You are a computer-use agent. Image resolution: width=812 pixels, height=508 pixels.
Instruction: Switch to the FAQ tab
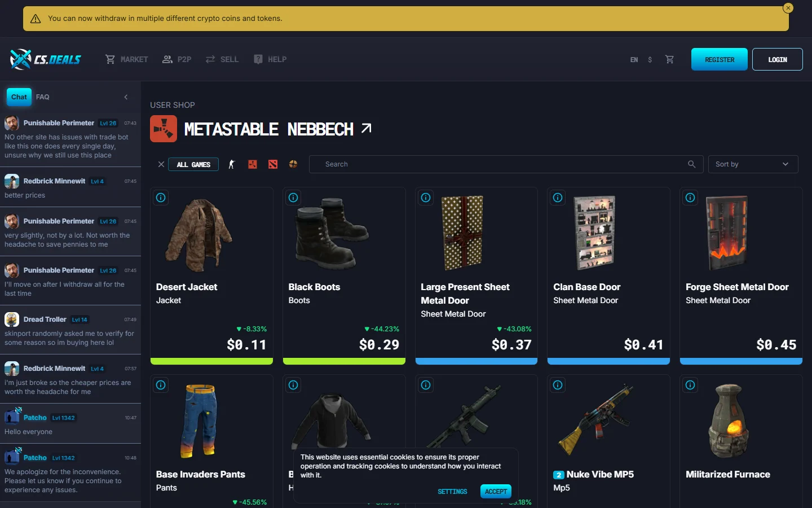(43, 97)
